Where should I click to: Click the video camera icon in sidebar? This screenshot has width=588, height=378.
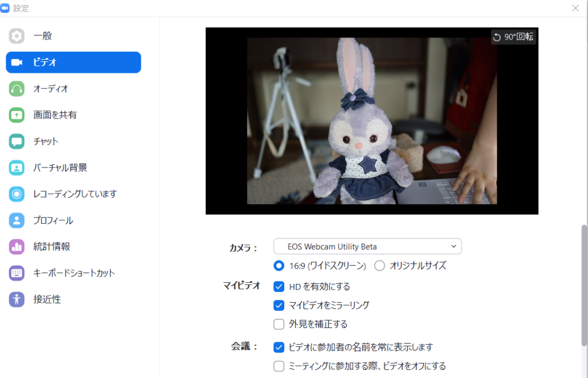coord(17,62)
